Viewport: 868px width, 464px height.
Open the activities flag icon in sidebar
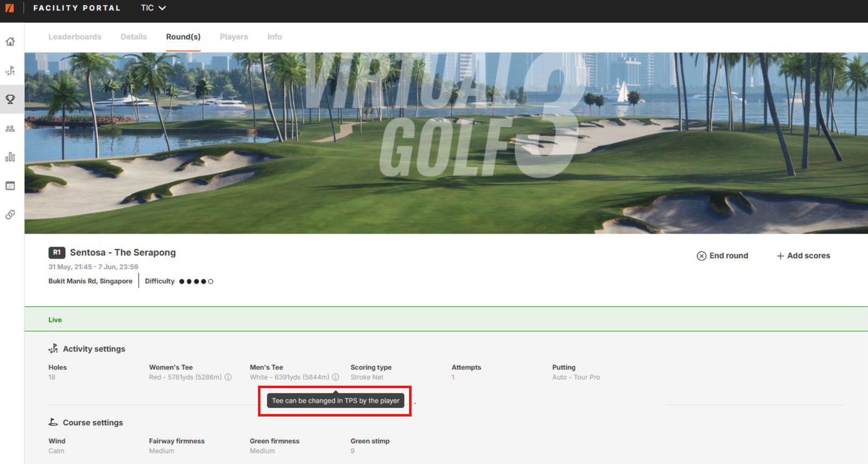click(x=10, y=70)
